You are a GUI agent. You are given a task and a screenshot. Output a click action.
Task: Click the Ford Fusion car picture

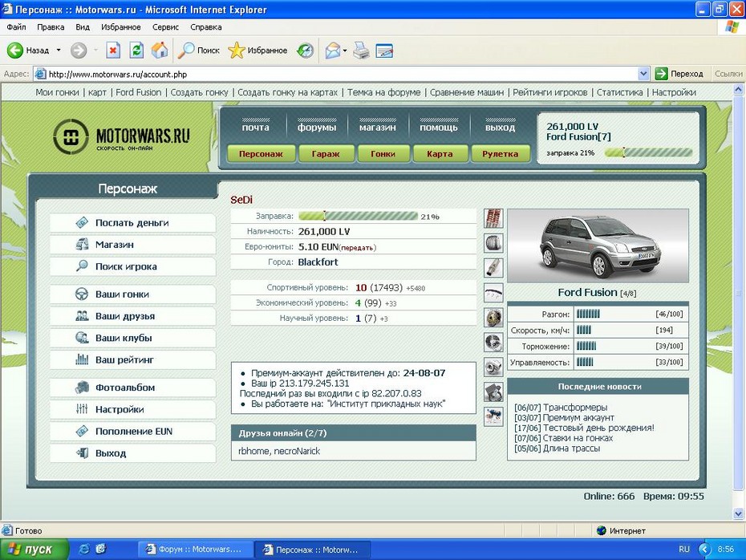point(598,246)
